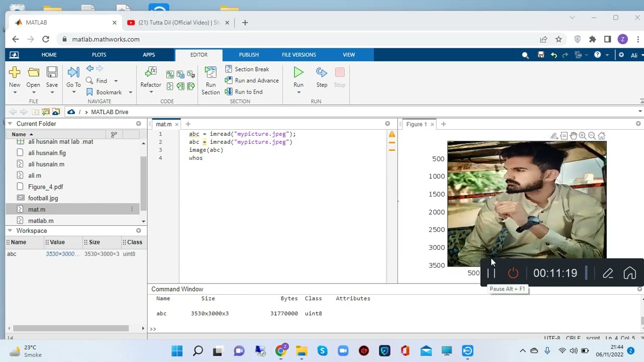Add a new editor tab with plus

[x=188, y=124]
